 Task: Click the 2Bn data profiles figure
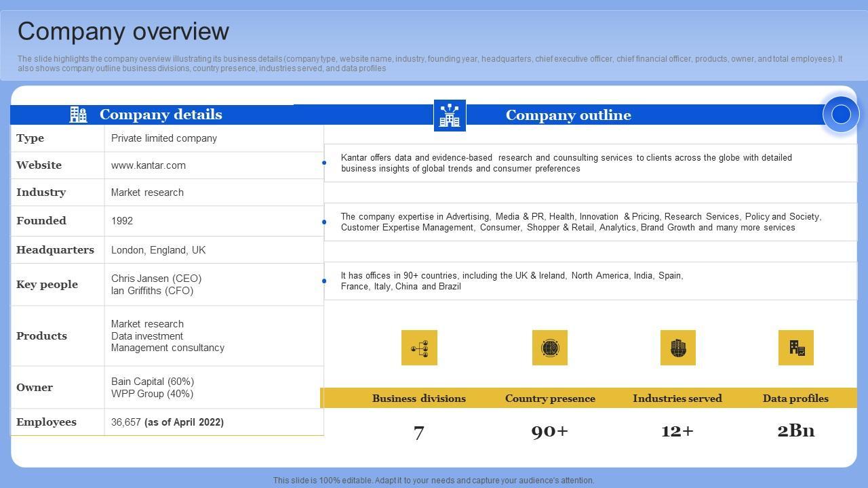click(795, 430)
